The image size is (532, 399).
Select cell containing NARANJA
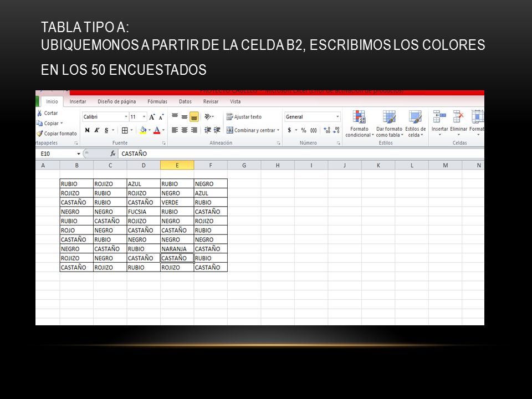point(177,249)
